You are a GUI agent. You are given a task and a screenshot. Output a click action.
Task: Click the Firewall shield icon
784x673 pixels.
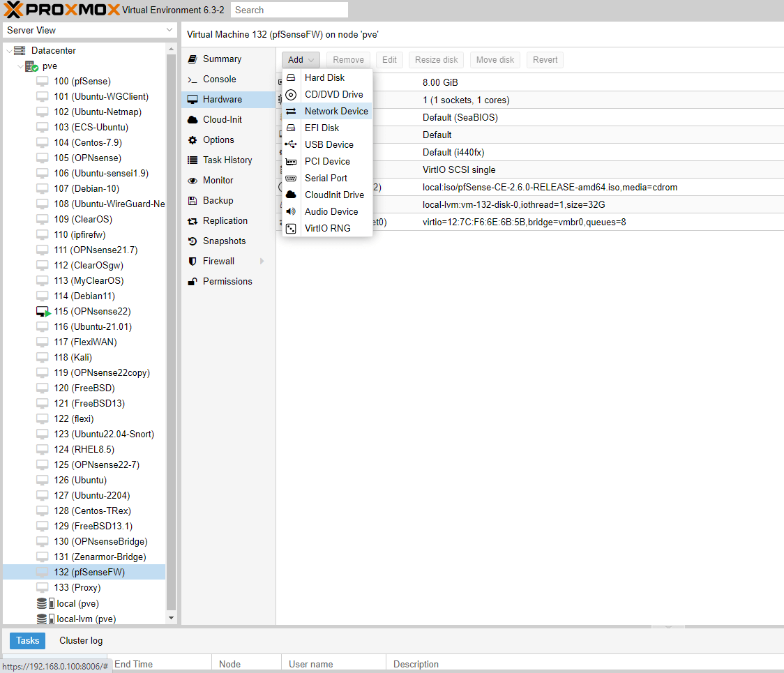[x=193, y=261]
